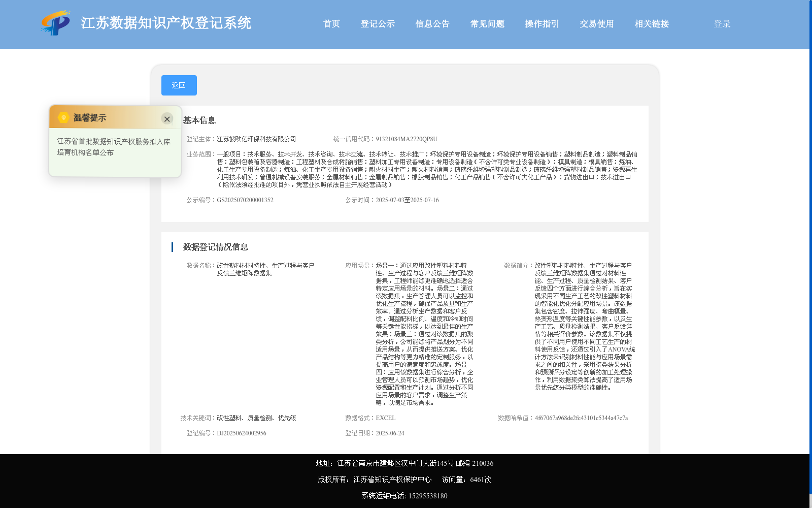Select the 数据简介 description text
The width and height of the screenshot is (812, 508).
click(585, 327)
